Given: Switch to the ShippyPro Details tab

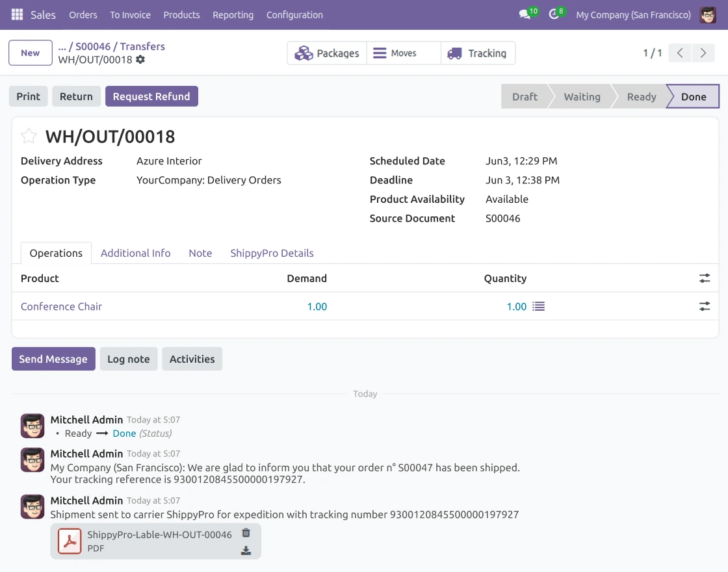Looking at the screenshot, I should [x=272, y=253].
